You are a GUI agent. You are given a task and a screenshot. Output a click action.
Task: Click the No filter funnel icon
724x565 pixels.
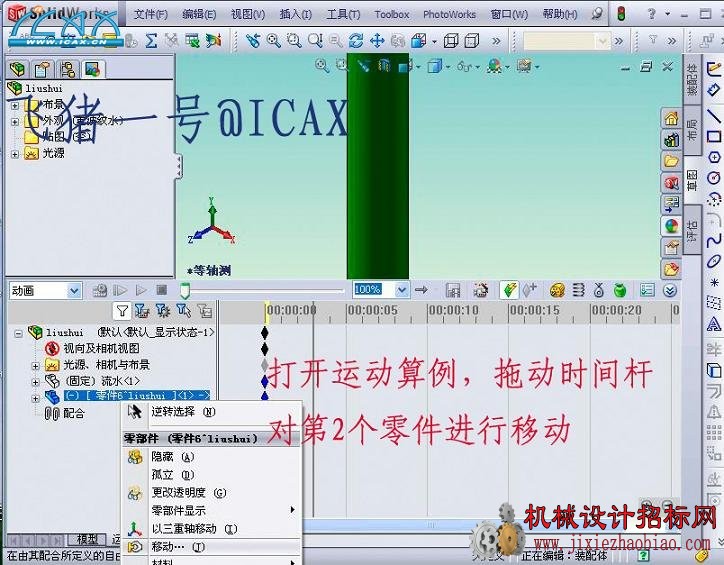tap(122, 311)
